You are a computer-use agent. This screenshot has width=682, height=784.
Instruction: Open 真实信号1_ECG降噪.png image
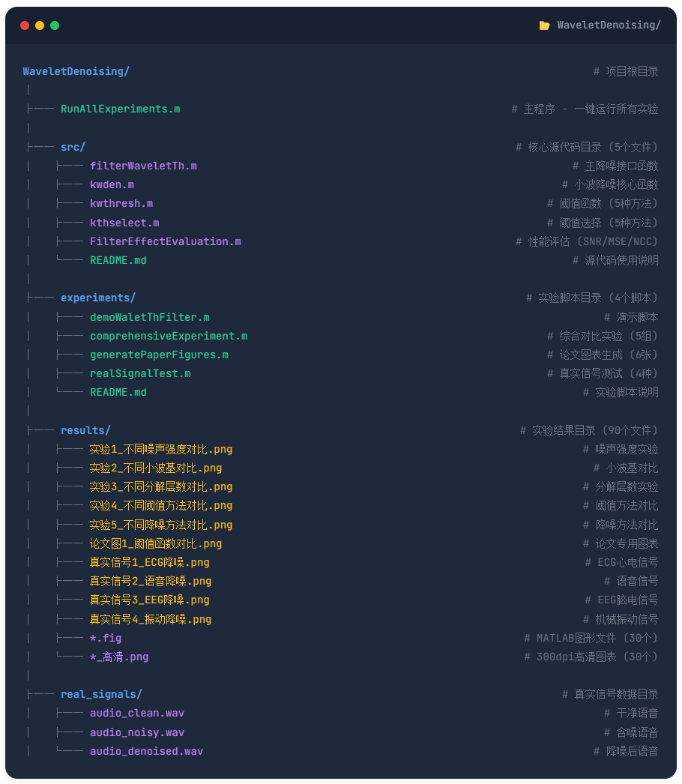149,562
